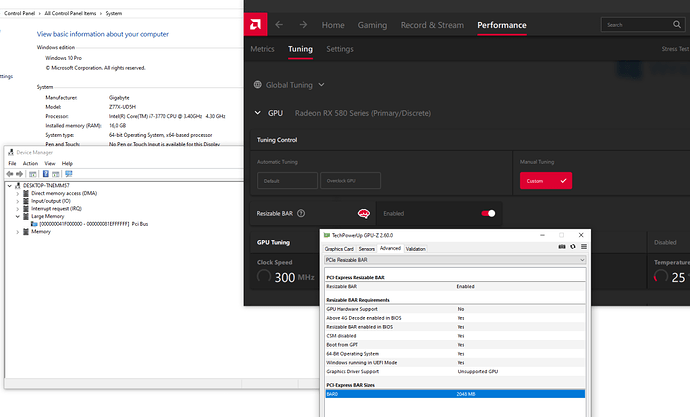Click the Performance tab in AMD software
The height and width of the screenshot is (417, 690).
[502, 25]
